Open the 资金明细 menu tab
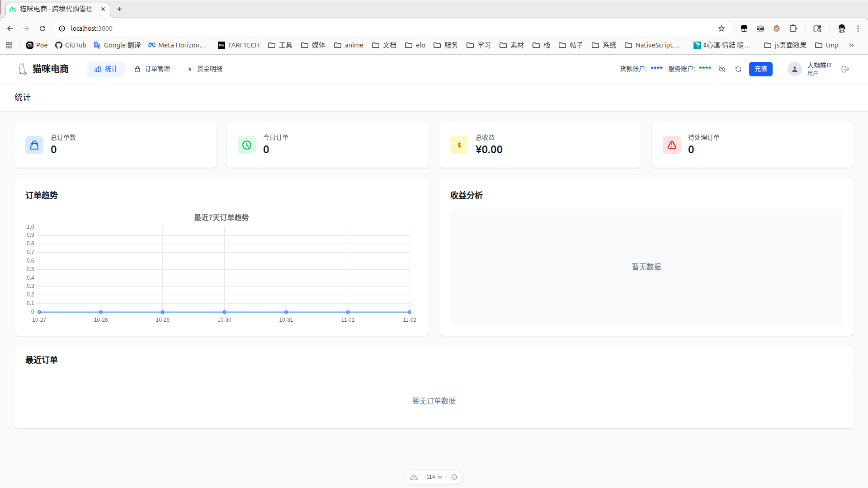 [x=205, y=69]
